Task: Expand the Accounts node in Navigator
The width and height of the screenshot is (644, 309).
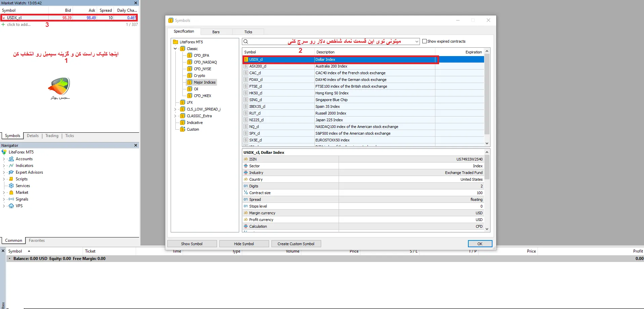Action: [x=4, y=159]
